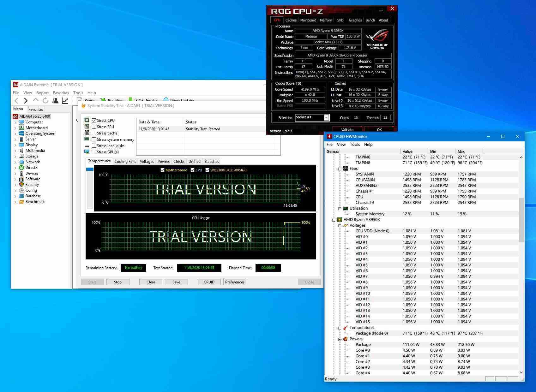Screen dimensions: 536x392
Task: Select Network icon in AIDA64 tree
Action: (21, 162)
